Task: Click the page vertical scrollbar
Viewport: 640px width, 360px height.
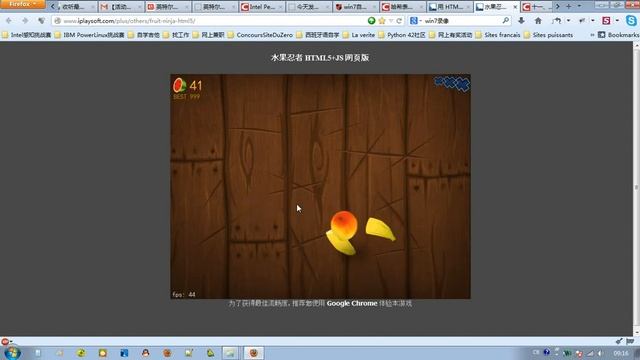Action: click(636, 188)
